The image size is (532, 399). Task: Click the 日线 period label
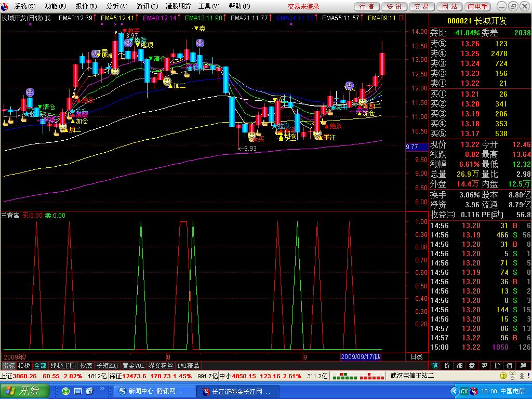point(417,356)
